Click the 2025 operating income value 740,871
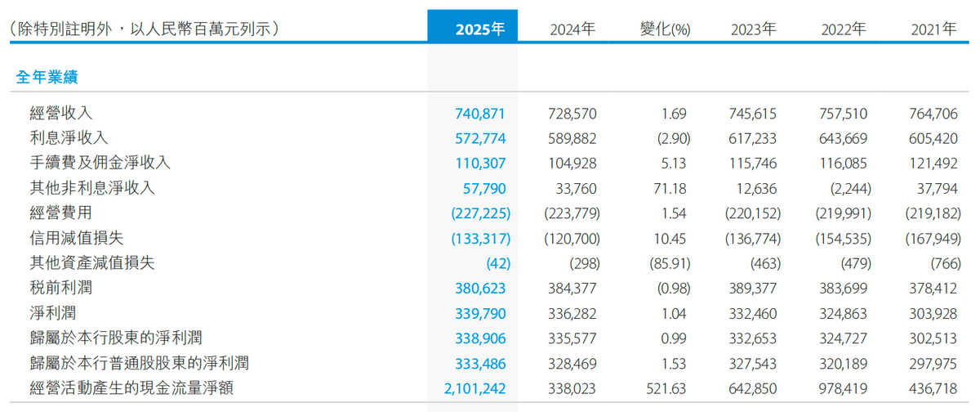 tap(480, 113)
